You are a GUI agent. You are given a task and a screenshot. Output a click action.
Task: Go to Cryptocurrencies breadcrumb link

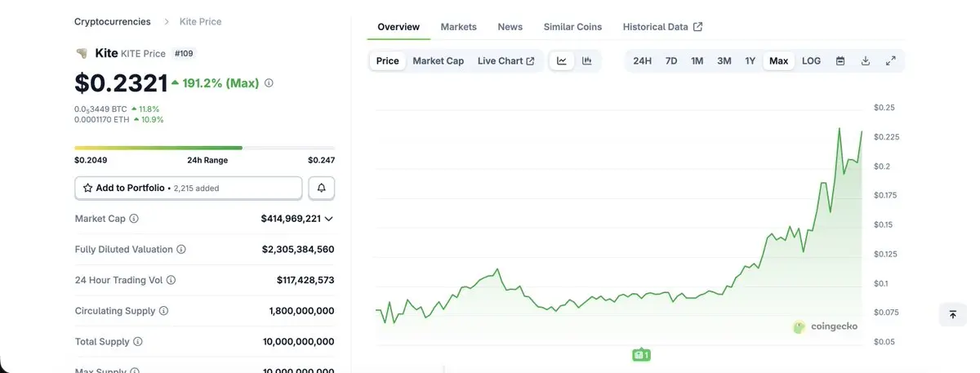[x=113, y=21]
